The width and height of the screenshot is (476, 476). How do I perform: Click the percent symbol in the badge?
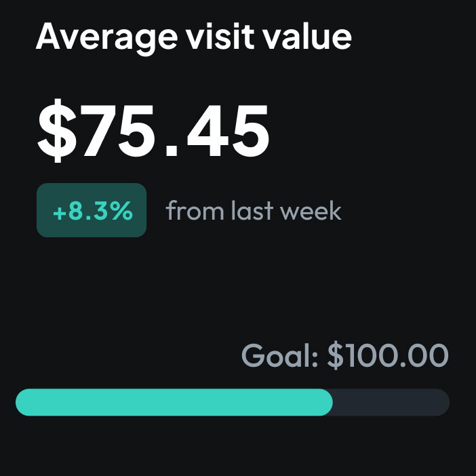[121, 210]
